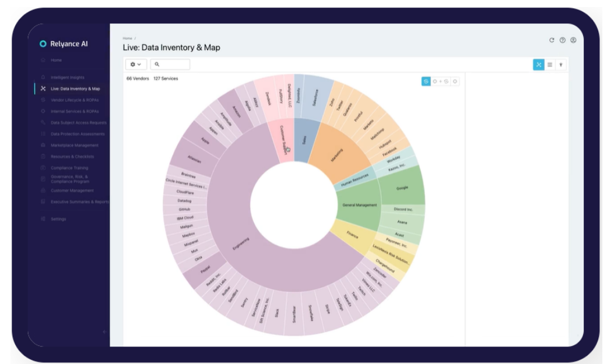Open the user profile account icon
Screen dimensions: 607x364
click(x=573, y=40)
